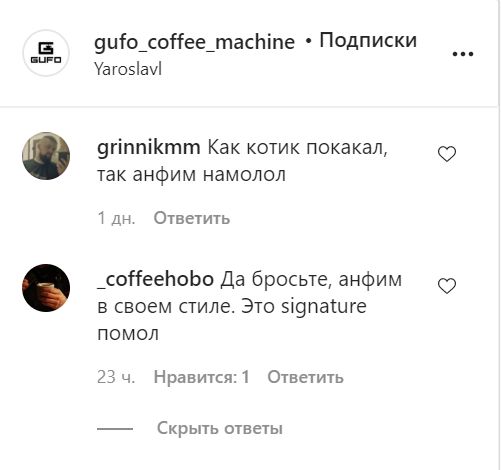Open the grinnikmm username link
The width and height of the screenshot is (501, 470).
[149, 148]
